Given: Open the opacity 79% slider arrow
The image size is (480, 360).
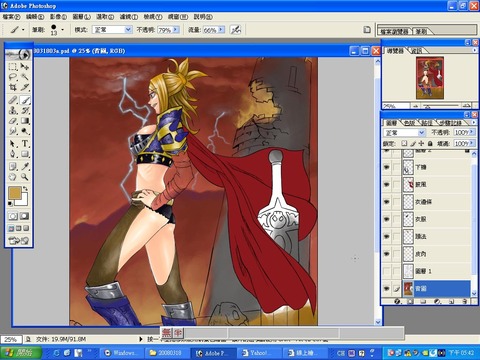Looking at the screenshot, I should pyautogui.click(x=176, y=30).
